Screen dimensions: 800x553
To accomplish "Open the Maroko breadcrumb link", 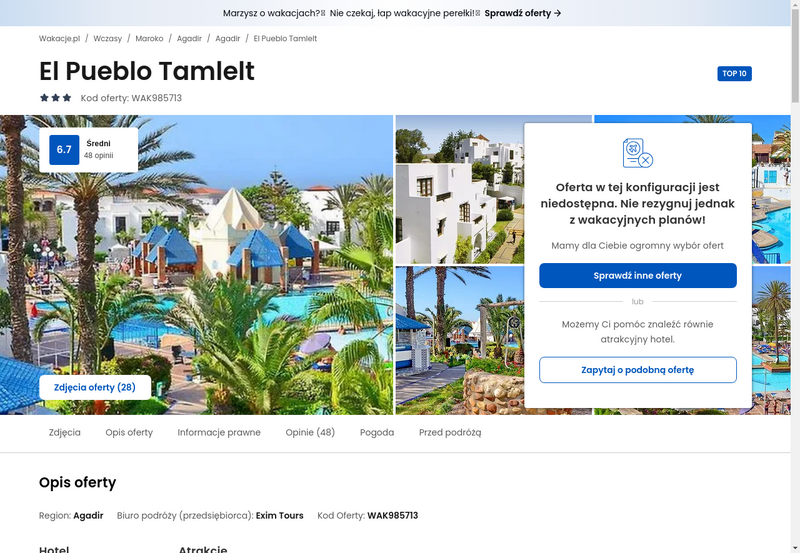I will coord(149,38).
